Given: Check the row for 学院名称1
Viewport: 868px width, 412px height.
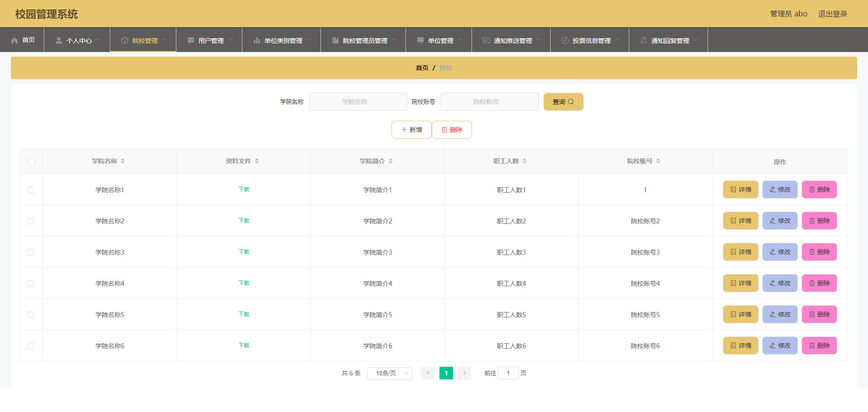Looking at the screenshot, I should coord(31,190).
